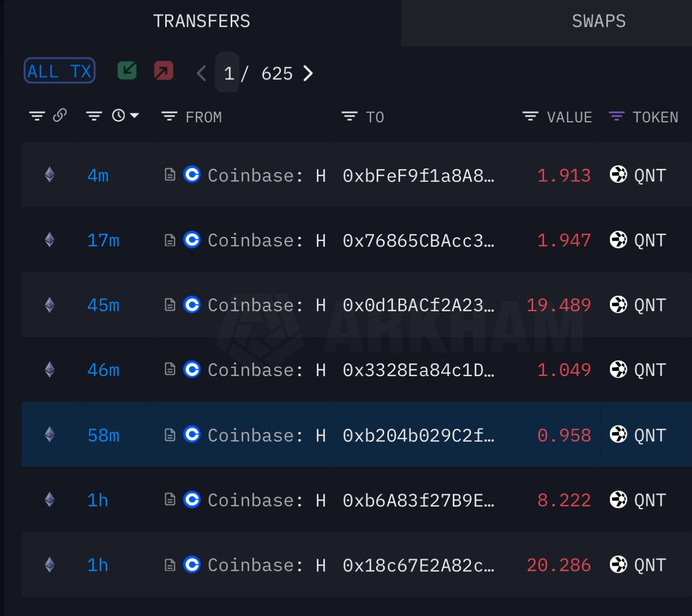Click the page number input field
The image size is (692, 616).
(x=228, y=73)
